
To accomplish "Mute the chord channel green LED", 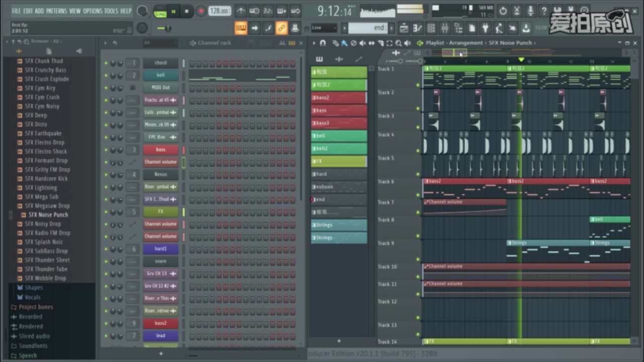I will (106, 63).
